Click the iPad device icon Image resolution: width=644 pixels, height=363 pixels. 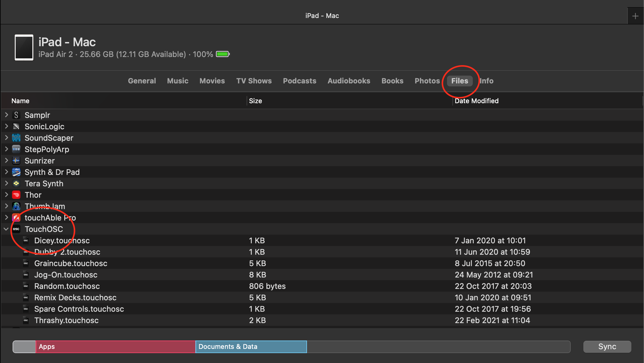pos(24,47)
